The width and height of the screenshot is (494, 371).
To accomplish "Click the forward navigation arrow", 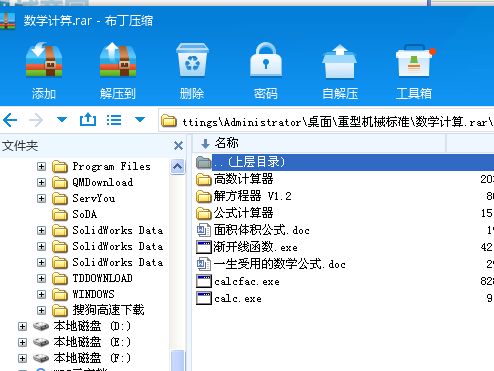I will 36,120.
